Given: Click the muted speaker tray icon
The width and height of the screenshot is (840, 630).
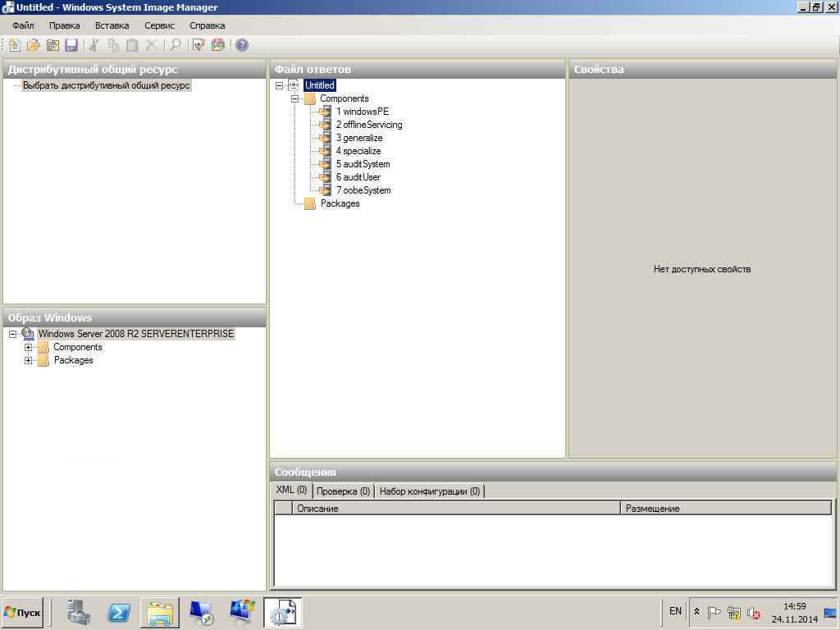Looking at the screenshot, I should click(x=754, y=612).
